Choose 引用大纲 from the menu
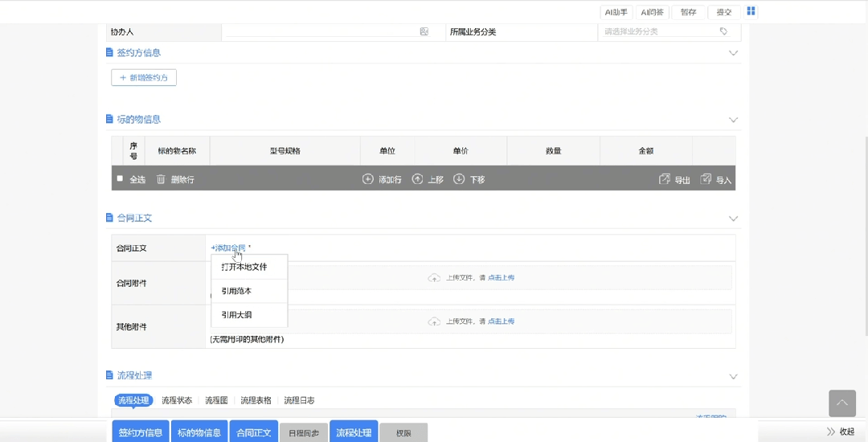The height and width of the screenshot is (442, 868). click(x=250, y=315)
